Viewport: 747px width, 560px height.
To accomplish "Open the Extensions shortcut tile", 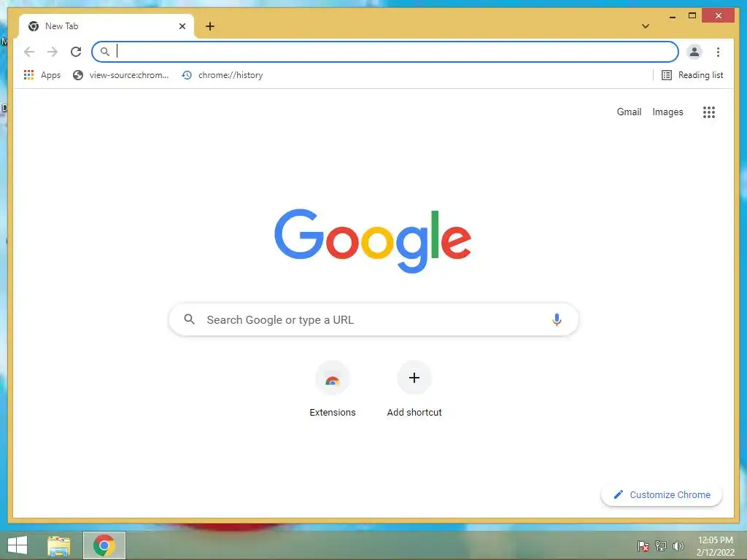I will tap(333, 389).
